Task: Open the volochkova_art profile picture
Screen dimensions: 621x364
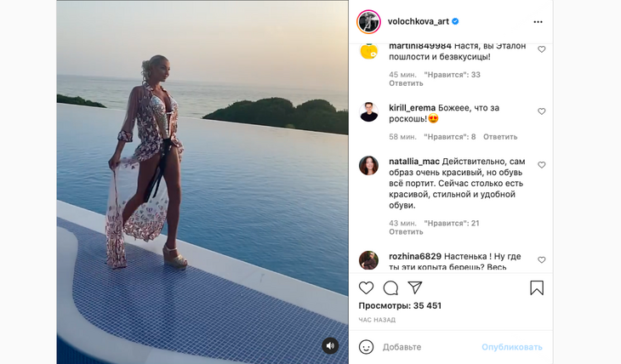Action: (x=368, y=21)
